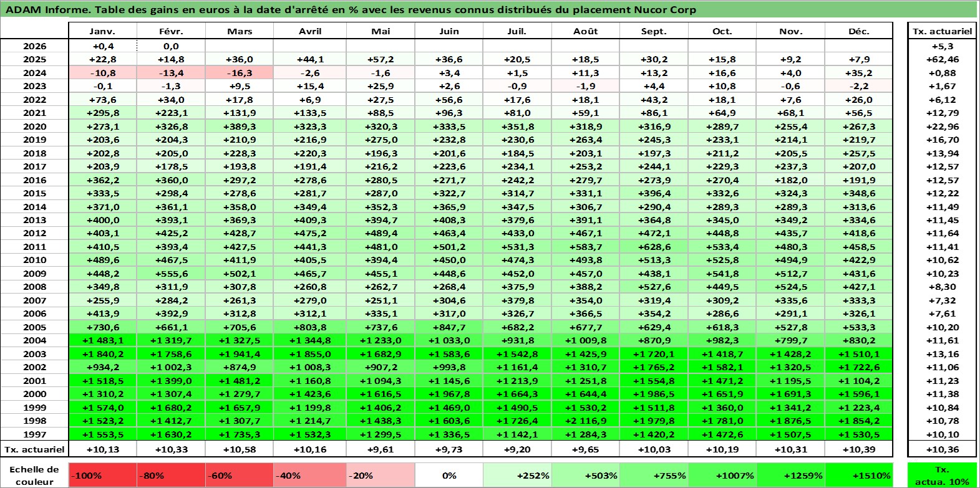The width and height of the screenshot is (980, 488).
Task: Select the '+847,7' cell in row 2005
Action: (x=449, y=327)
